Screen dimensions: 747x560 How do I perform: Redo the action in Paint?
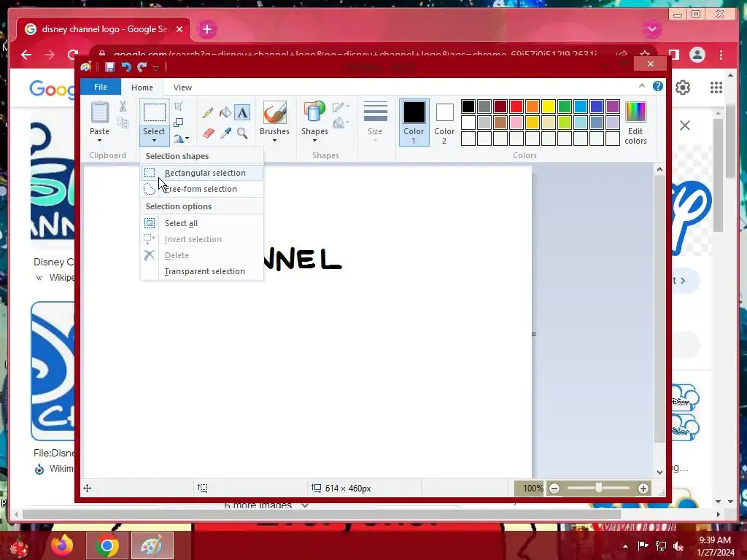click(142, 67)
